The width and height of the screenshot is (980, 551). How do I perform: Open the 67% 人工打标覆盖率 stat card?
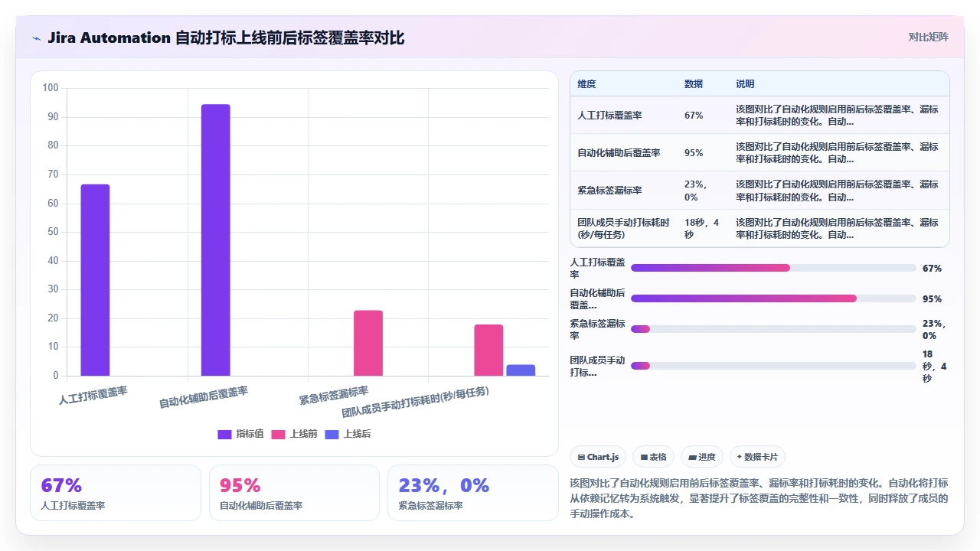[116, 493]
